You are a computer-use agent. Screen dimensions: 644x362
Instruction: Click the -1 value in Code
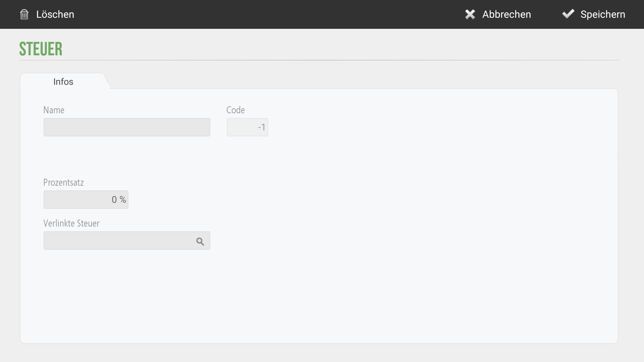pos(262,127)
